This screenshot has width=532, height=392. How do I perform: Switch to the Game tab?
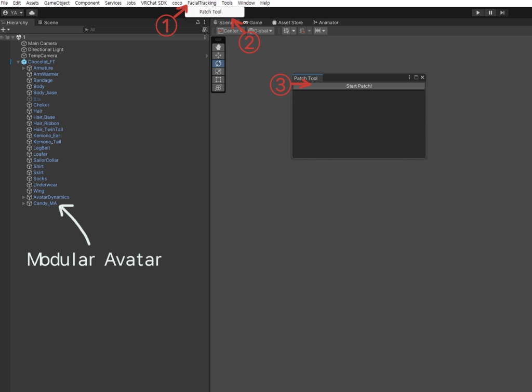[x=253, y=22]
